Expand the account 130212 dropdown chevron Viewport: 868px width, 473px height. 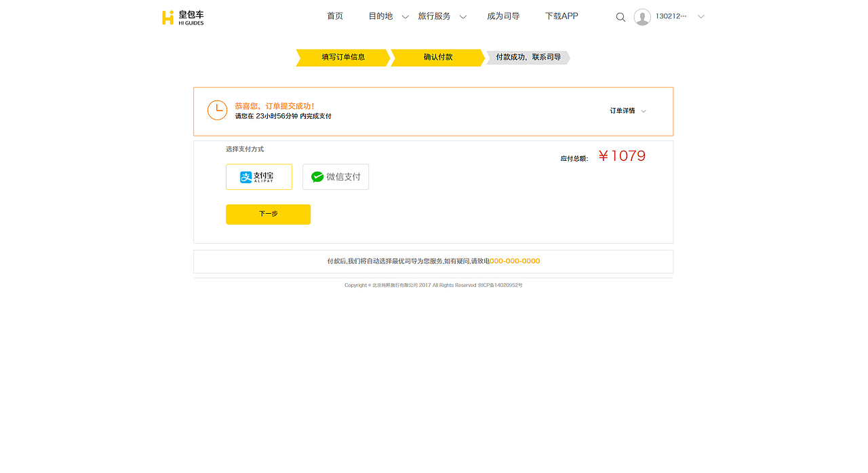point(700,16)
